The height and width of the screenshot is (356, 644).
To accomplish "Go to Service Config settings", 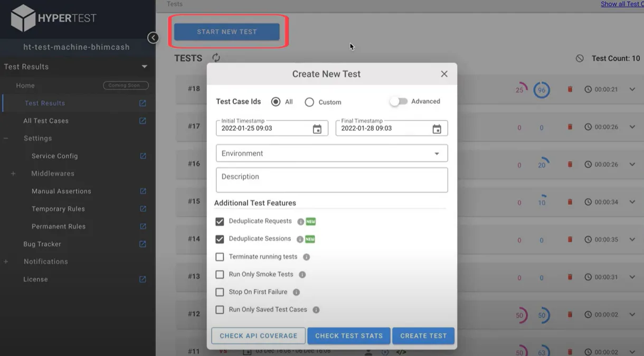I will coord(55,156).
